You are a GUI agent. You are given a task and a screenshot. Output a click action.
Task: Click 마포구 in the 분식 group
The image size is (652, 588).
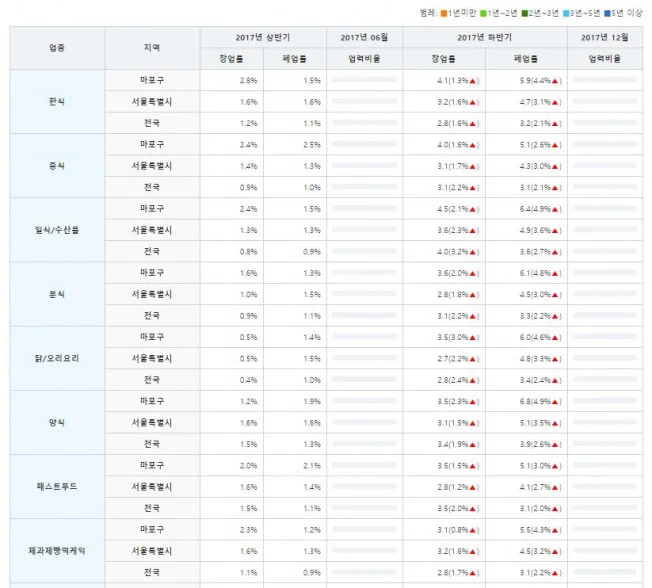point(152,273)
